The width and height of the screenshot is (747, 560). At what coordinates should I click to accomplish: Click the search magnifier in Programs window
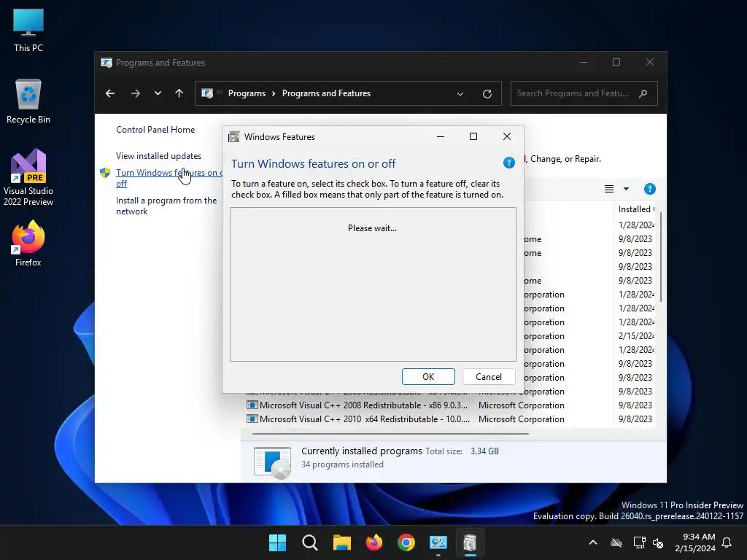click(643, 93)
